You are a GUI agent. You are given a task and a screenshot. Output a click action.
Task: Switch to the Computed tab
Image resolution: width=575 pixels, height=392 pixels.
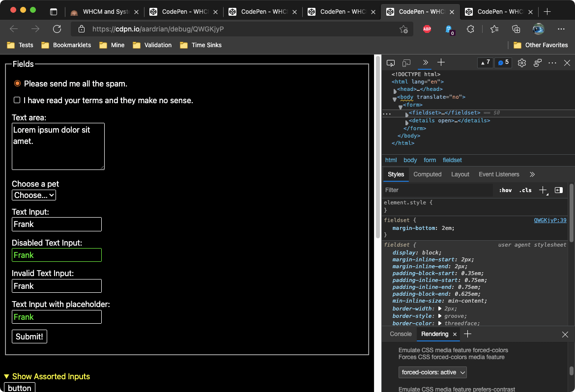click(428, 174)
